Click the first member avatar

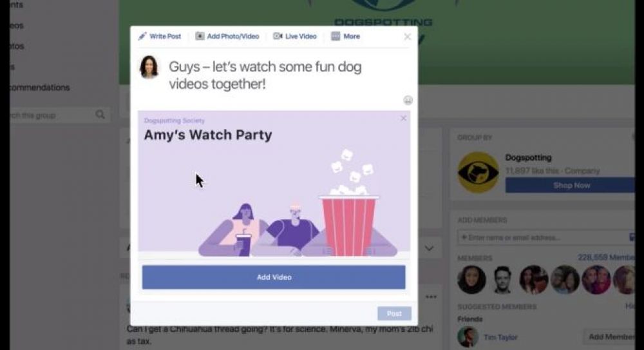[471, 280]
